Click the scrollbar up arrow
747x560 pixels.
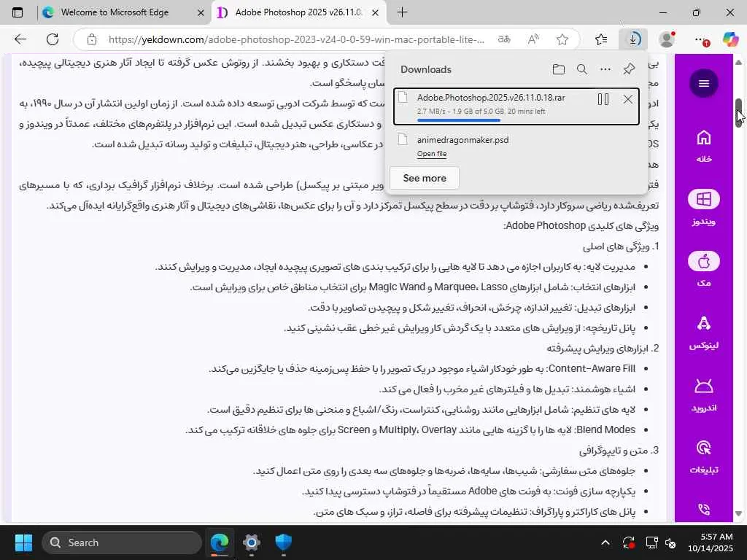coord(738,63)
